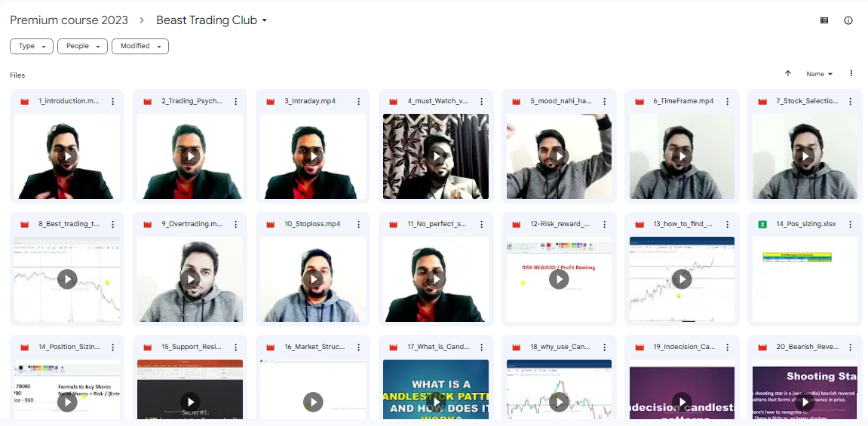Image resolution: width=868 pixels, height=426 pixels.
Task: Open more options for 1_introduction video
Action: [113, 101]
